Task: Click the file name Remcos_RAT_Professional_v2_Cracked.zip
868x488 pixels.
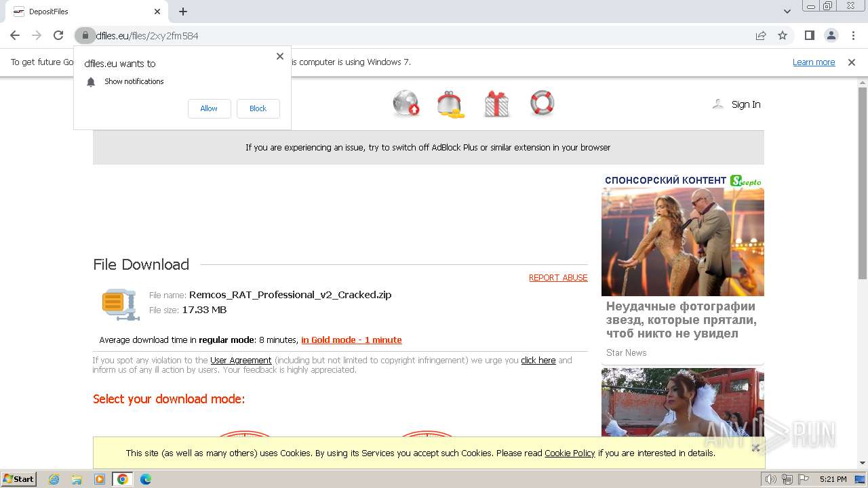Action: pyautogui.click(x=290, y=295)
